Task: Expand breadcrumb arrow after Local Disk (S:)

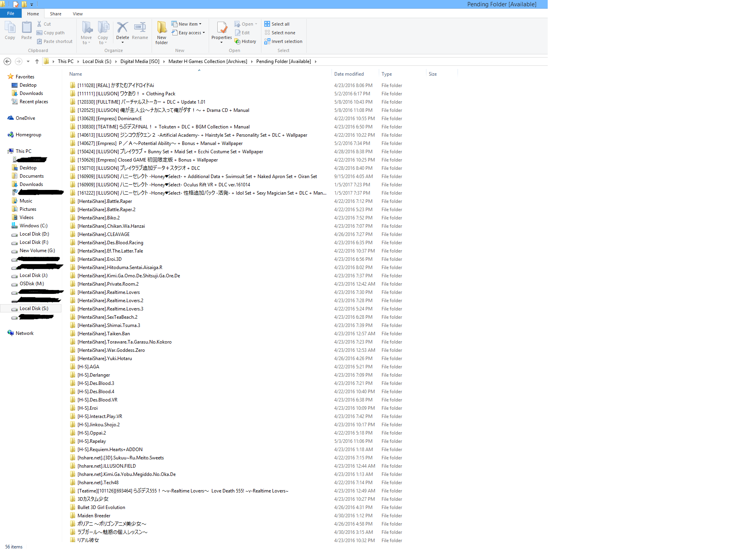Action: [116, 61]
